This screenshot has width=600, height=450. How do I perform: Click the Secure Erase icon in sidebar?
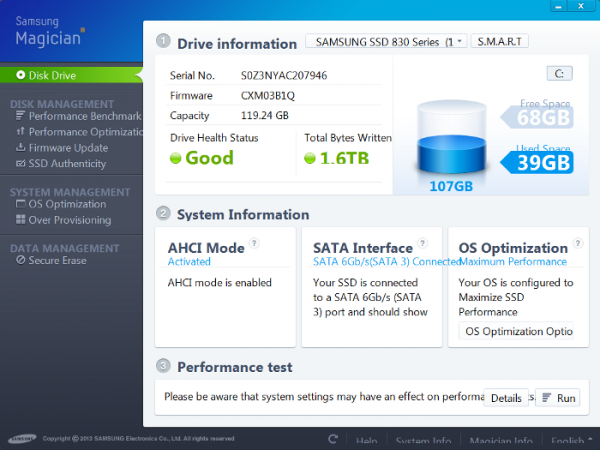pyautogui.click(x=20, y=260)
